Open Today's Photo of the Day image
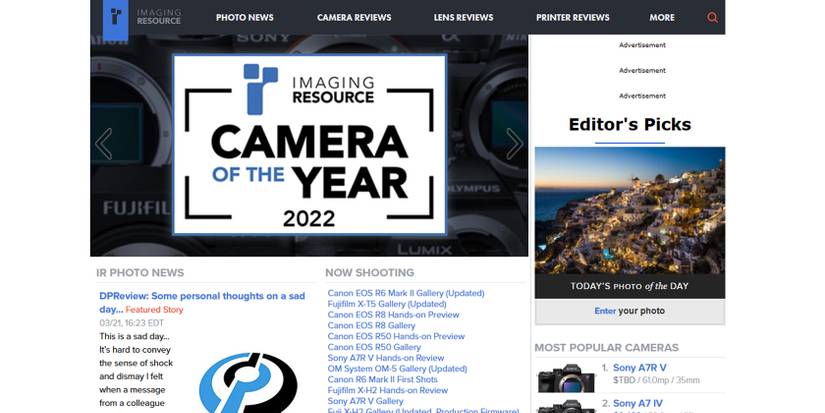The image size is (825, 413). click(630, 210)
